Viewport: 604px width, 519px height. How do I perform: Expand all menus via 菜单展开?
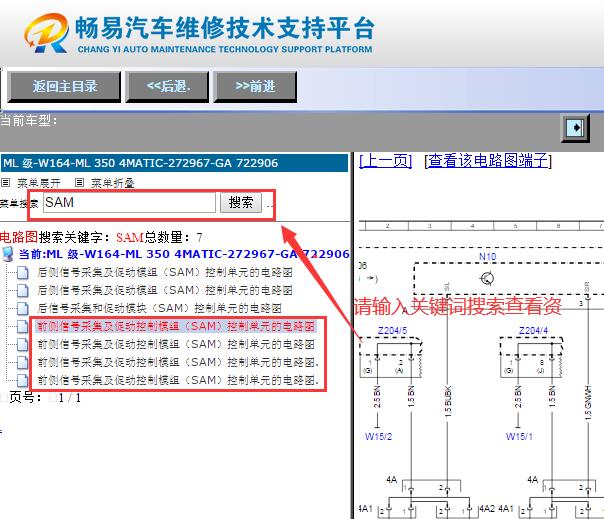click(x=39, y=183)
